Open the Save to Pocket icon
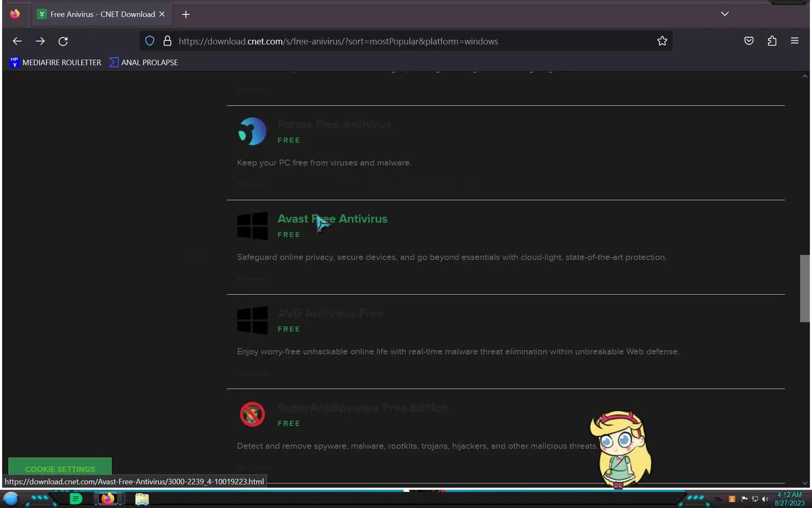This screenshot has height=508, width=812. pyautogui.click(x=749, y=41)
